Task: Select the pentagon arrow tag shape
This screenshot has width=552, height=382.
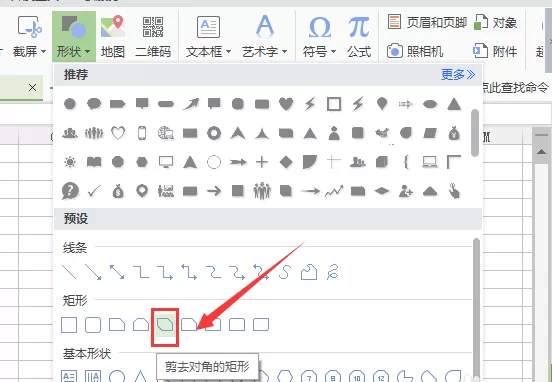Action: (x=118, y=104)
